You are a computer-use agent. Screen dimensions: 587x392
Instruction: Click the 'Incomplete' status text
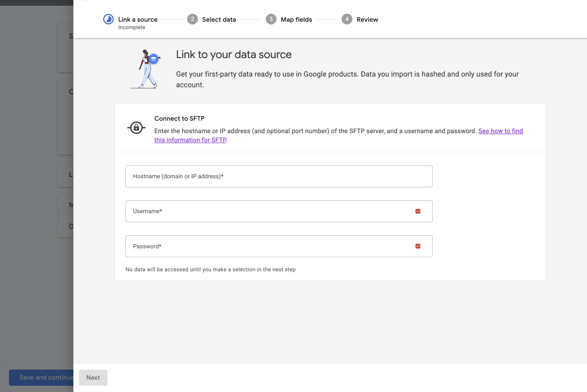132,27
